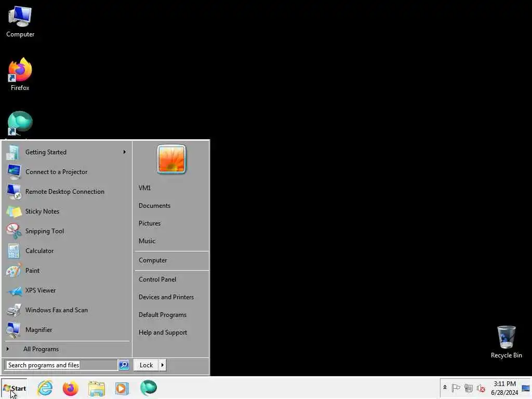The height and width of the screenshot is (399, 532).
Task: Start Magnifier from the Start menu
Action: pyautogui.click(x=38, y=330)
